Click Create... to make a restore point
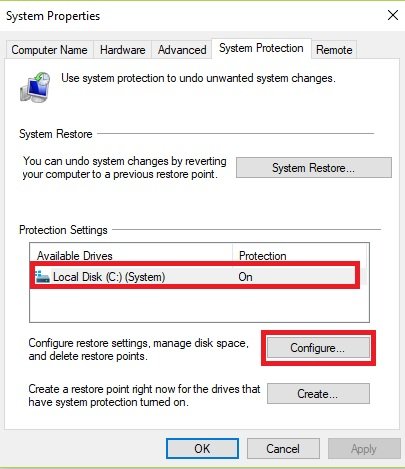405x469 pixels. tap(318, 394)
